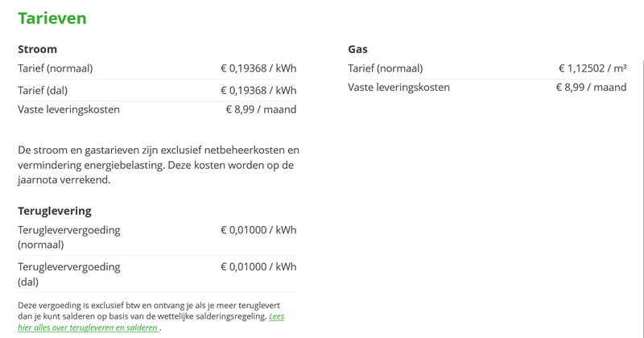Click the Gas section heading

(357, 49)
